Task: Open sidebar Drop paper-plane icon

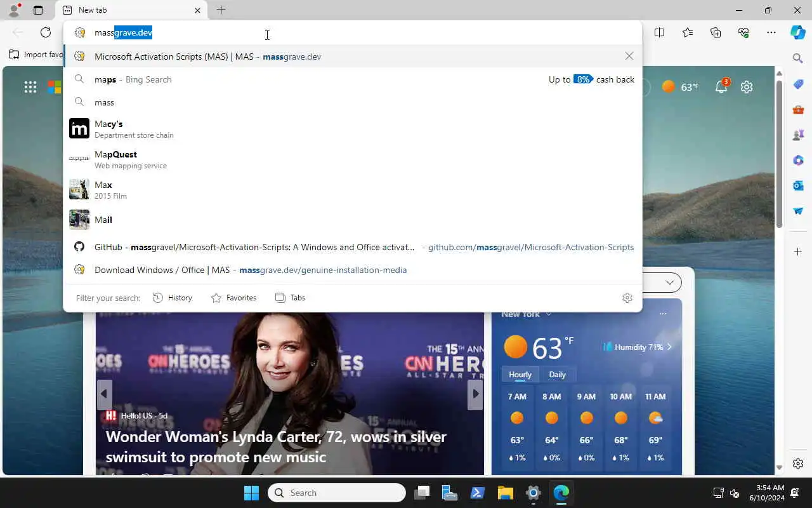Action: coord(798,211)
